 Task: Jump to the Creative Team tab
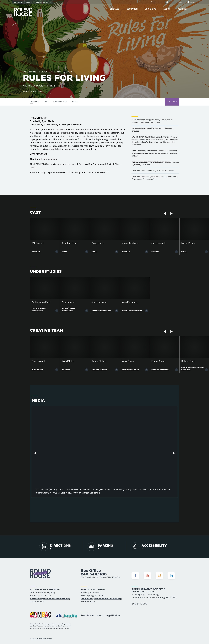tap(60, 102)
